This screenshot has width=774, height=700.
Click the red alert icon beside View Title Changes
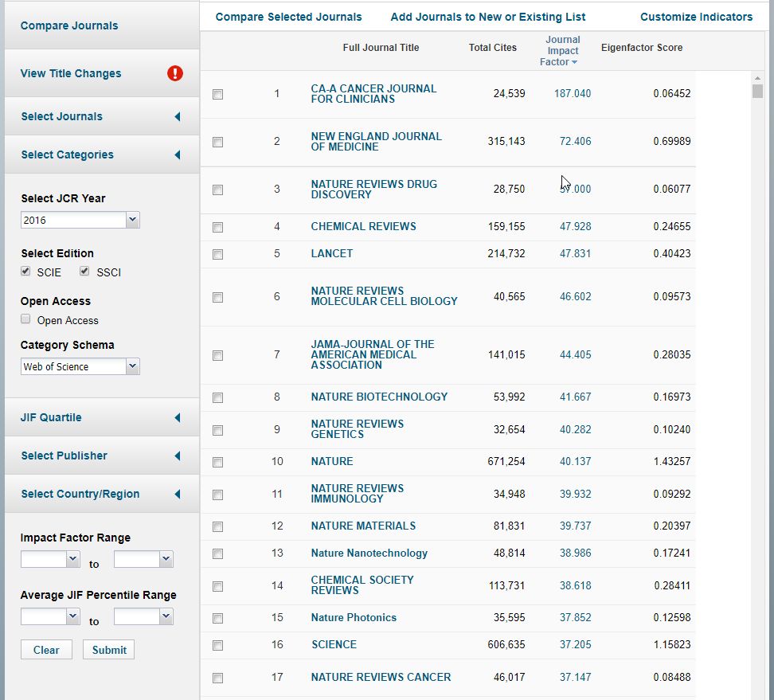tap(175, 73)
